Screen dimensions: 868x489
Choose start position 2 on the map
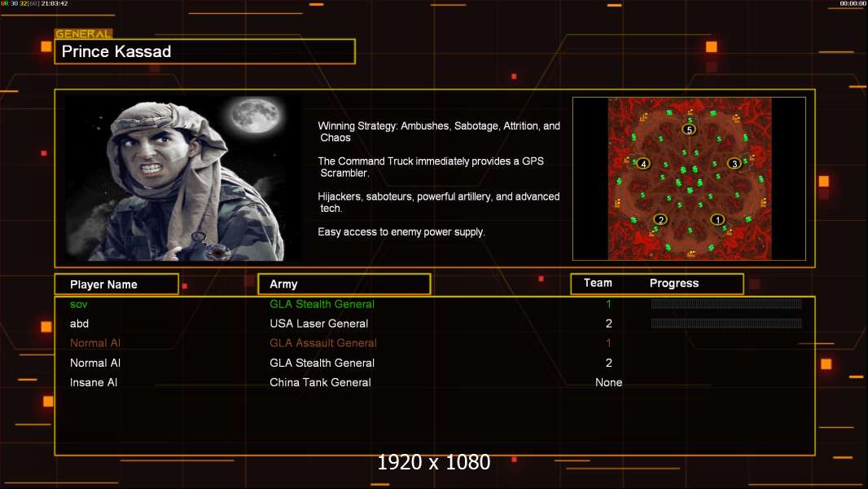660,219
